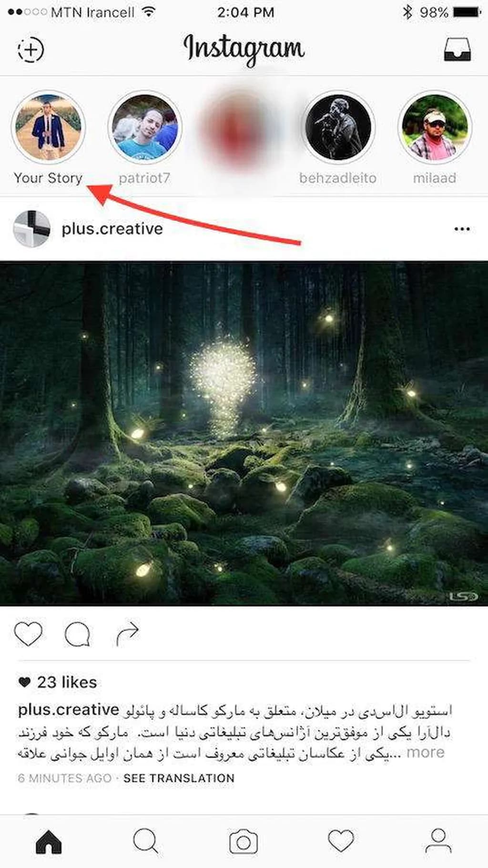This screenshot has width=488, height=868.
Task: Like the post with heart icon
Action: (28, 634)
